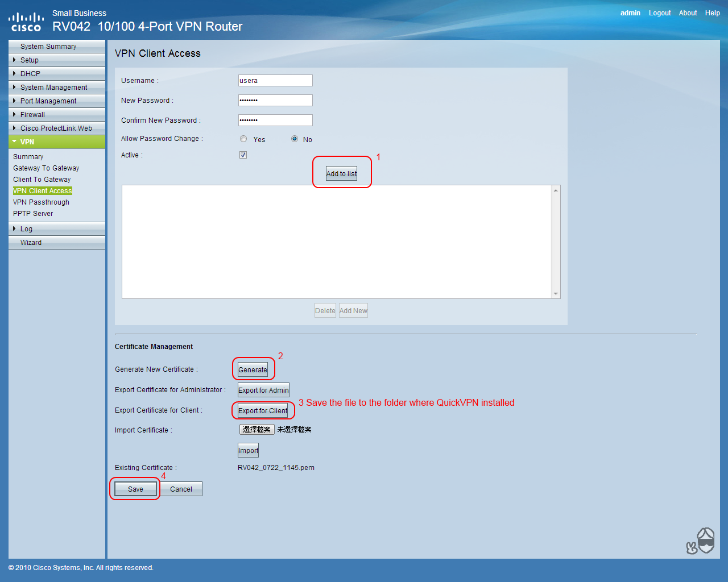Focus the Confirm New Password field
Screen dimensions: 728x582
click(275, 120)
